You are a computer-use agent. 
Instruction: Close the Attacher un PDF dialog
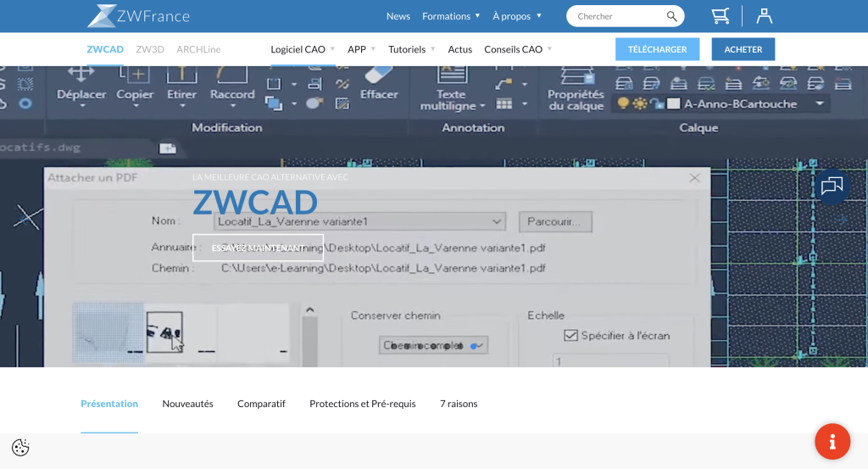coord(695,178)
